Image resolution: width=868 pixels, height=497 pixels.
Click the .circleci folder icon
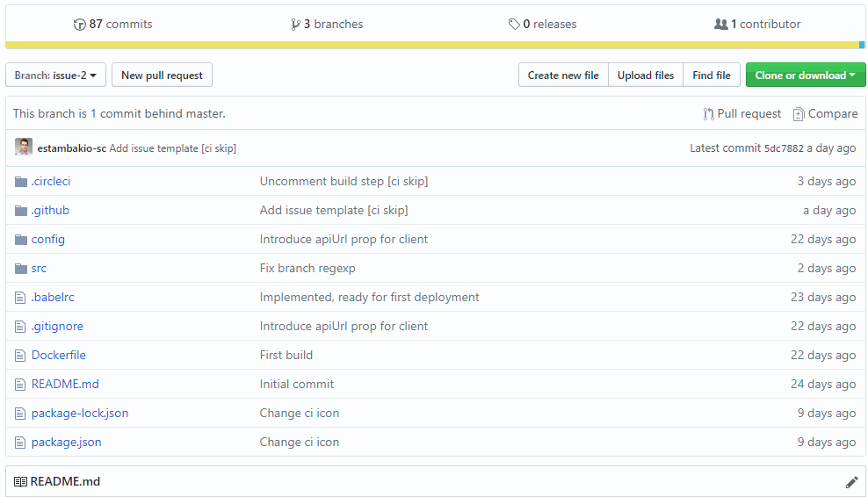21,182
